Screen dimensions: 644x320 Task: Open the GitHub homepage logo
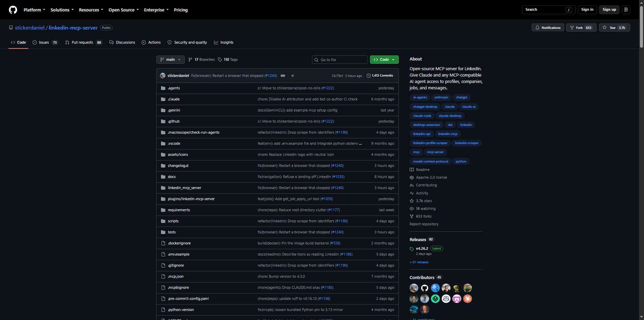coord(13,10)
